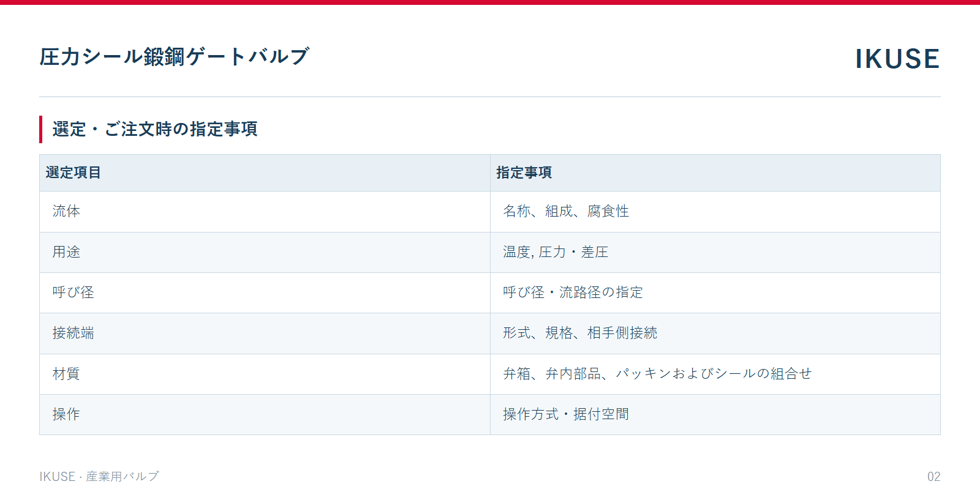This screenshot has width=980, height=503.
Task: Select the 名称、組成、腐食性 cell
Action: pos(715,212)
